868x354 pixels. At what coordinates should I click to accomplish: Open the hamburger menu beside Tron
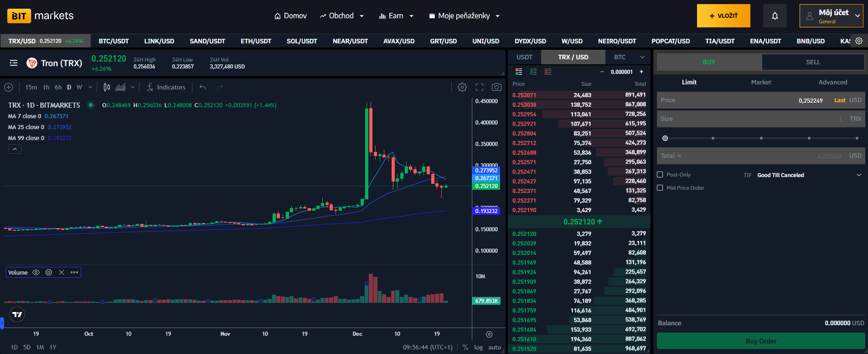[14, 63]
